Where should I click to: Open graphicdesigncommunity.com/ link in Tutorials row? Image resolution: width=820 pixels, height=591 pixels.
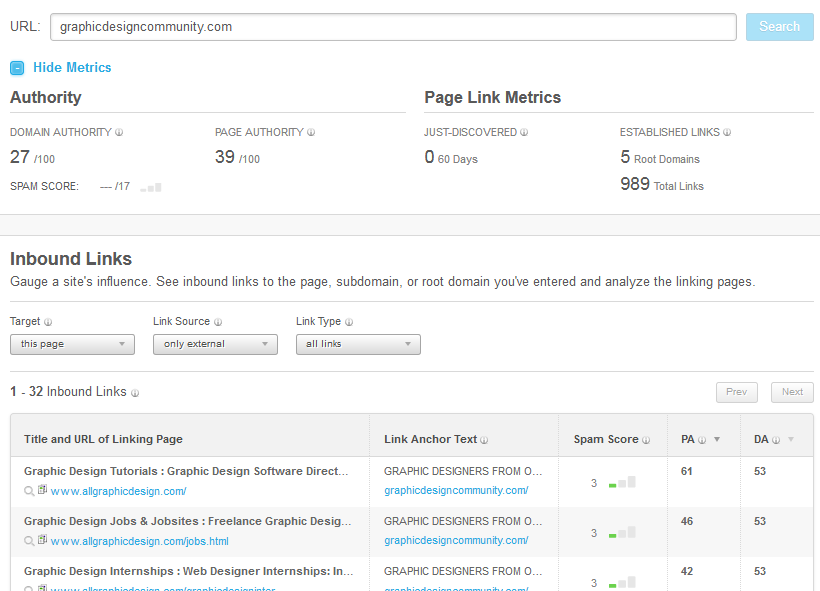point(456,491)
